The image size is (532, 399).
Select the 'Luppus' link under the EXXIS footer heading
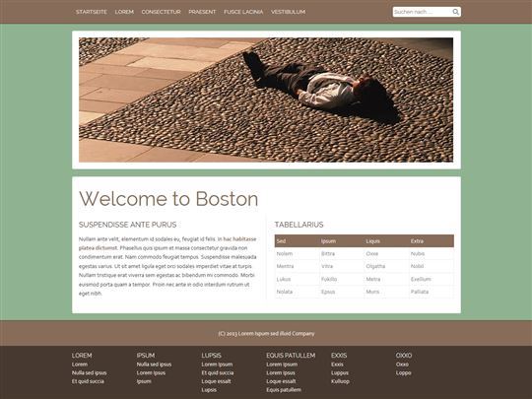point(340,372)
